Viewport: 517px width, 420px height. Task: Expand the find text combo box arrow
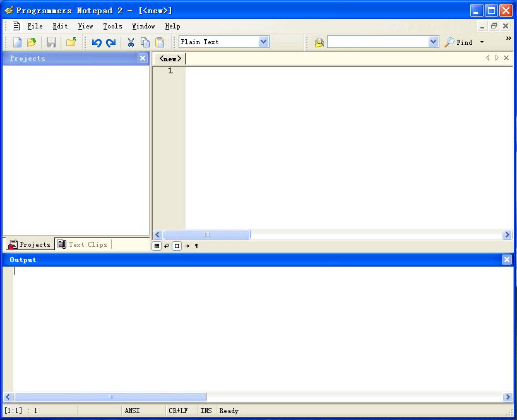click(x=433, y=42)
